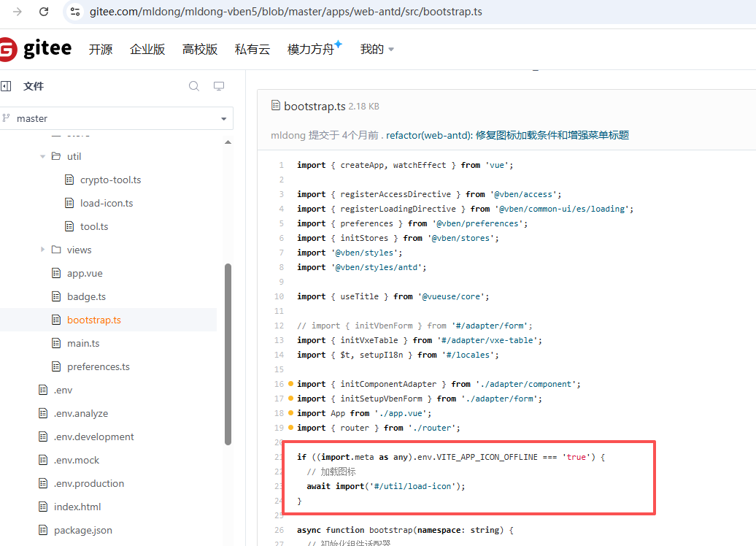
Task: Open the 模力方舟 nav item
Action: coord(311,50)
